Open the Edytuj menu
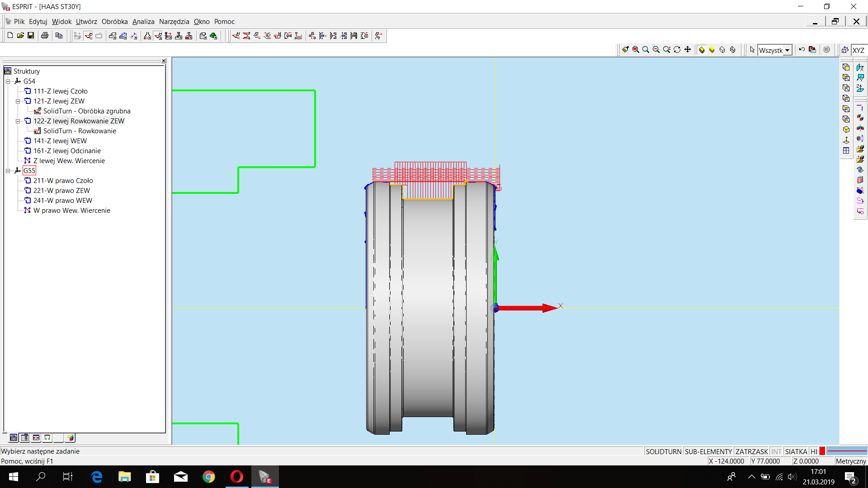868x488 pixels. pyautogui.click(x=38, y=22)
